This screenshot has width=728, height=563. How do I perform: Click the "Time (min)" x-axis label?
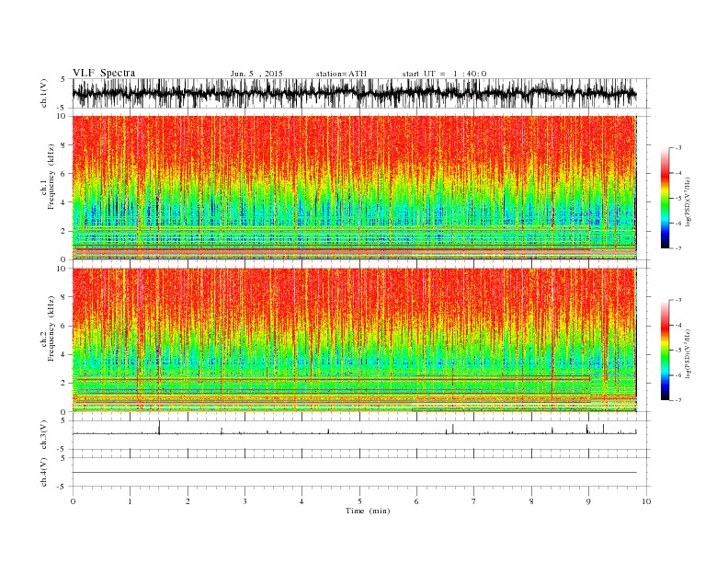click(x=368, y=511)
